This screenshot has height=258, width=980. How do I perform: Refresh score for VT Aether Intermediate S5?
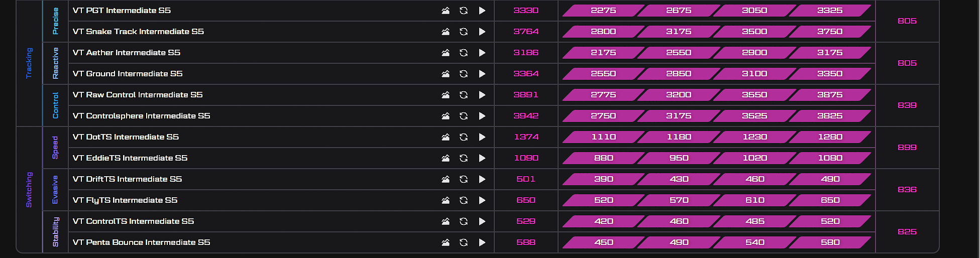point(464,53)
